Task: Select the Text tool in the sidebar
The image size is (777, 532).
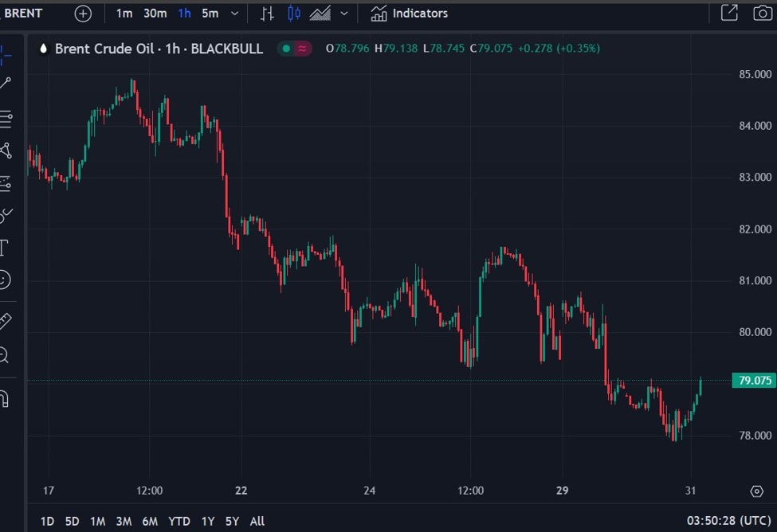Action: [4, 247]
